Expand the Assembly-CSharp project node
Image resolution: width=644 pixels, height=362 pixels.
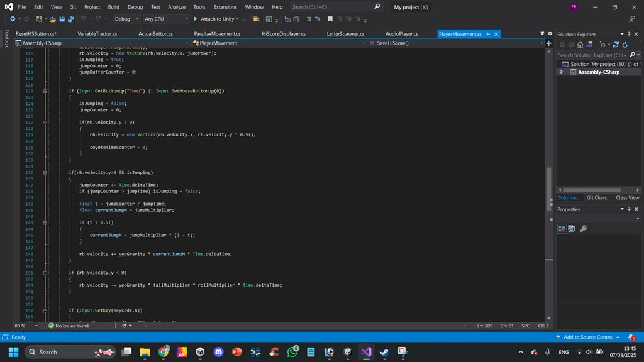tap(562, 72)
